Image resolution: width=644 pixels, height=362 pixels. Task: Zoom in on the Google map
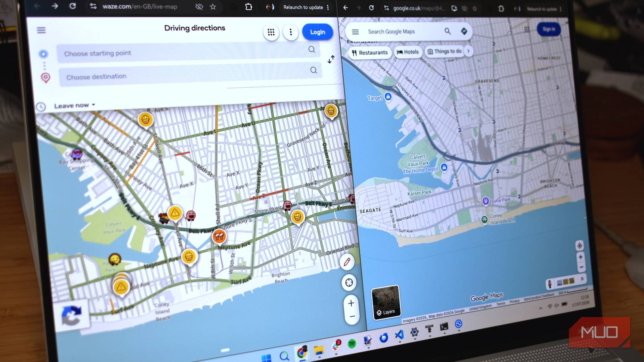[580, 257]
